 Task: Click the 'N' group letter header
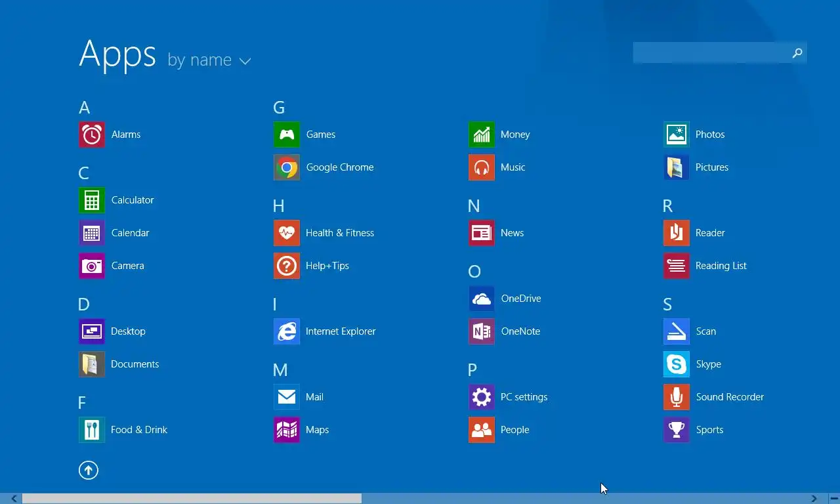point(474,206)
